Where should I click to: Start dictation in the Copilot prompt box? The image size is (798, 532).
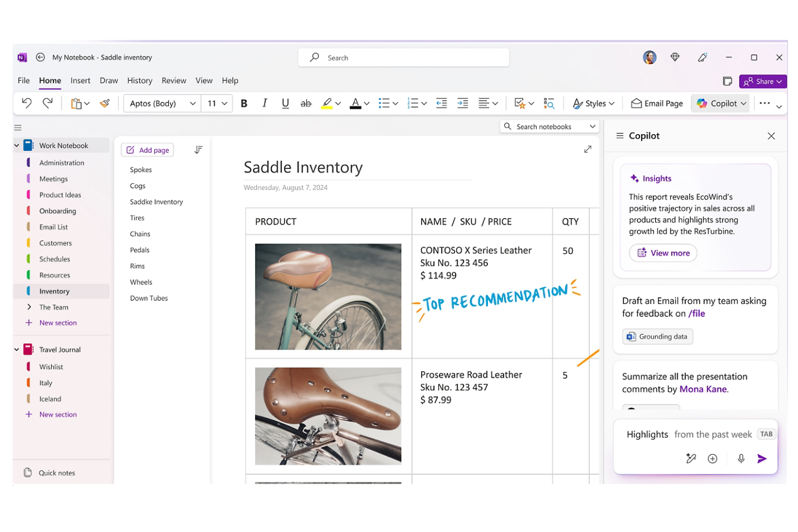741,459
